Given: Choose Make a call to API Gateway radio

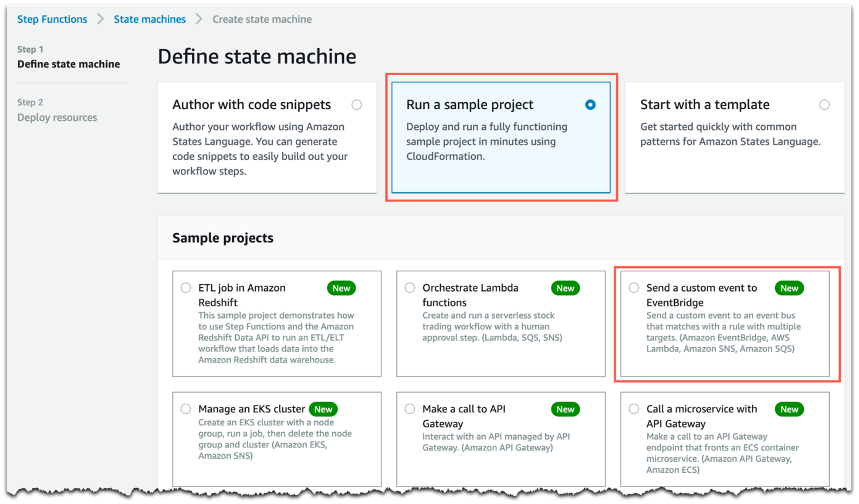Looking at the screenshot, I should click(x=410, y=409).
